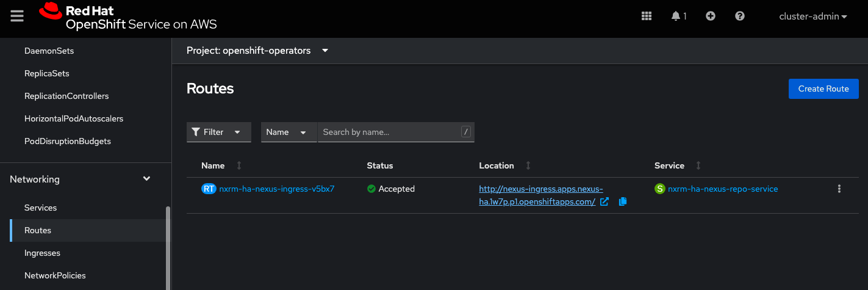Viewport: 868px width, 290px height.
Task: Click the RT badge beside route name
Action: point(209,189)
